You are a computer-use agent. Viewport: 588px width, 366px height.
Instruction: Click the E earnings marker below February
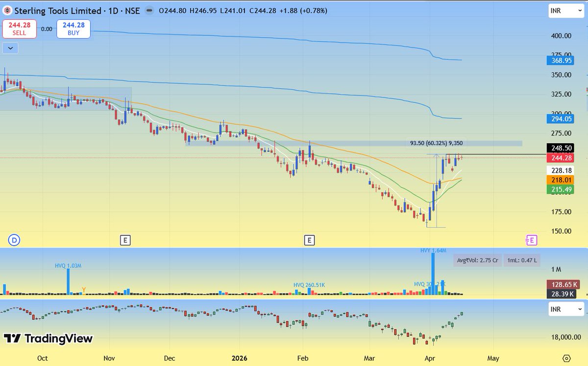pyautogui.click(x=309, y=240)
